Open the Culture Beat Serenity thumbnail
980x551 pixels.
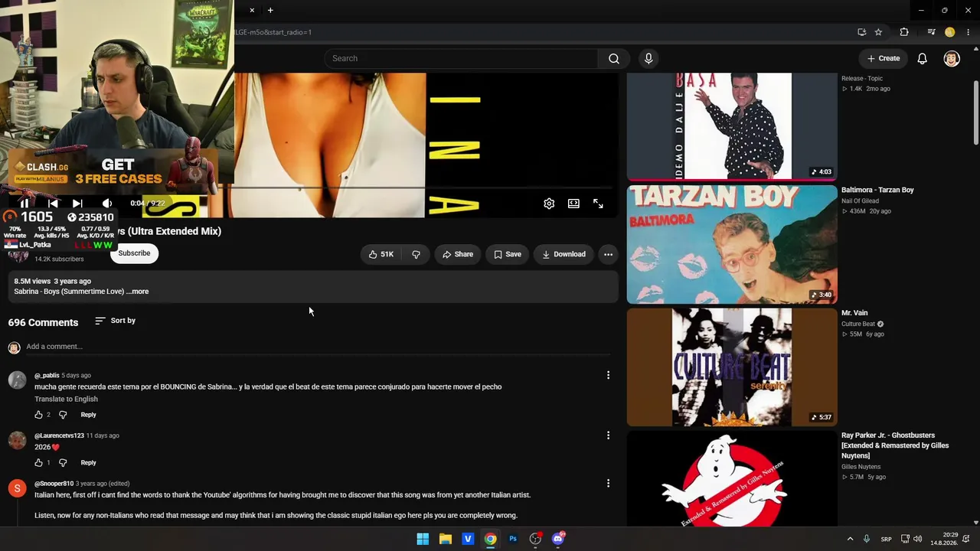(x=732, y=367)
